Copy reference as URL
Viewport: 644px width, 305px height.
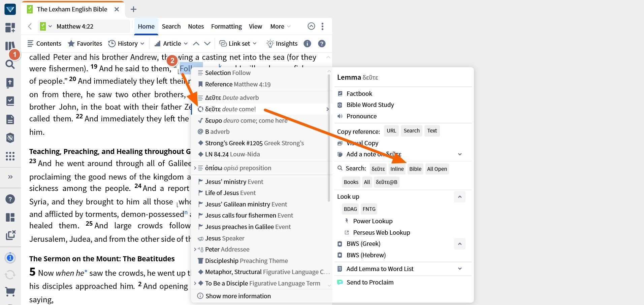point(391,130)
